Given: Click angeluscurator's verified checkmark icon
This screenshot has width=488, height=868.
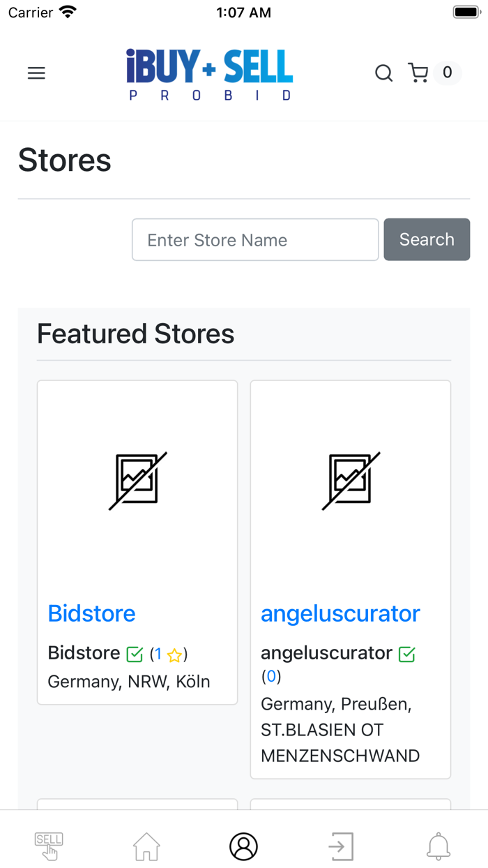Looking at the screenshot, I should [x=406, y=654].
